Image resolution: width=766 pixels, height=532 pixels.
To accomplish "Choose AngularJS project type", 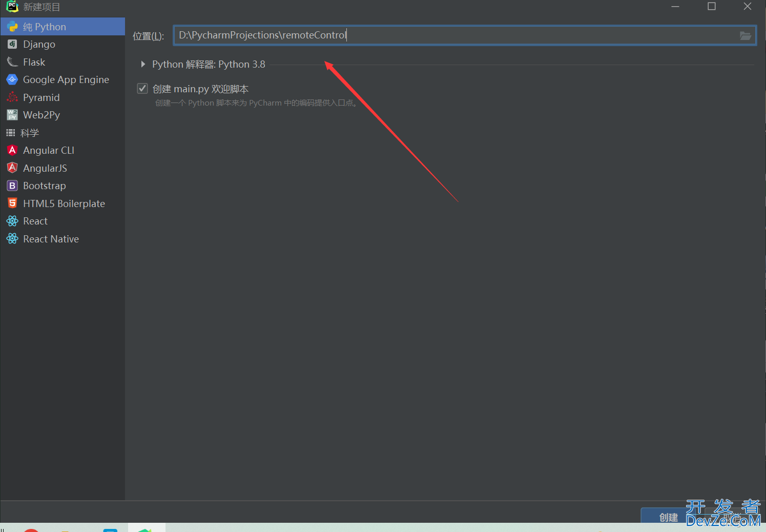I will (63, 168).
